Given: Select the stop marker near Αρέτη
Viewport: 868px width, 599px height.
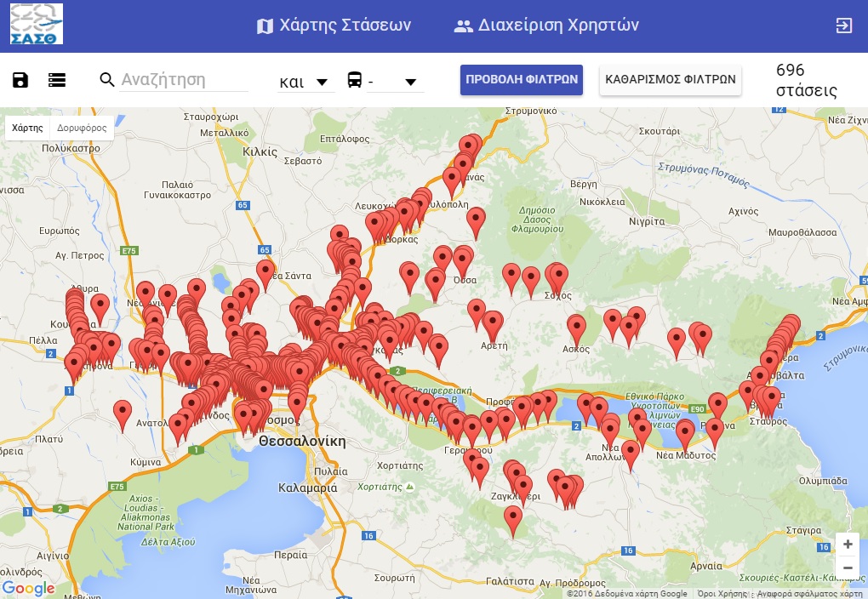Looking at the screenshot, I should [494, 323].
